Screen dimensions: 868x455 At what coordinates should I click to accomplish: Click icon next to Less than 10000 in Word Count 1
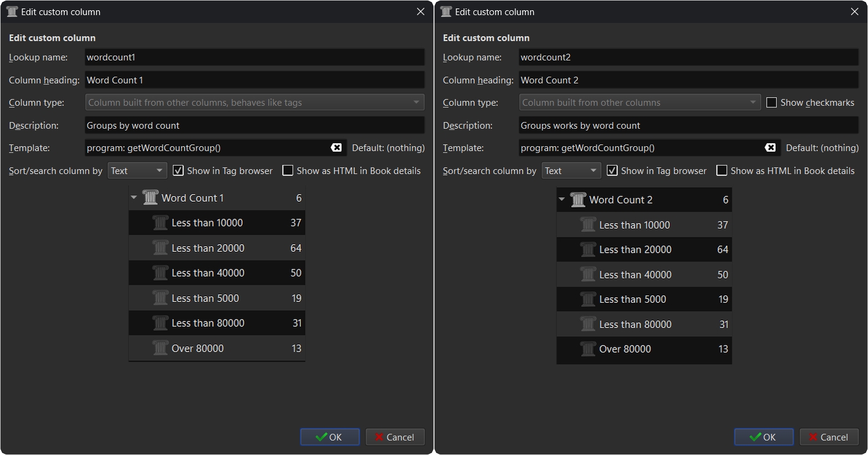point(160,222)
